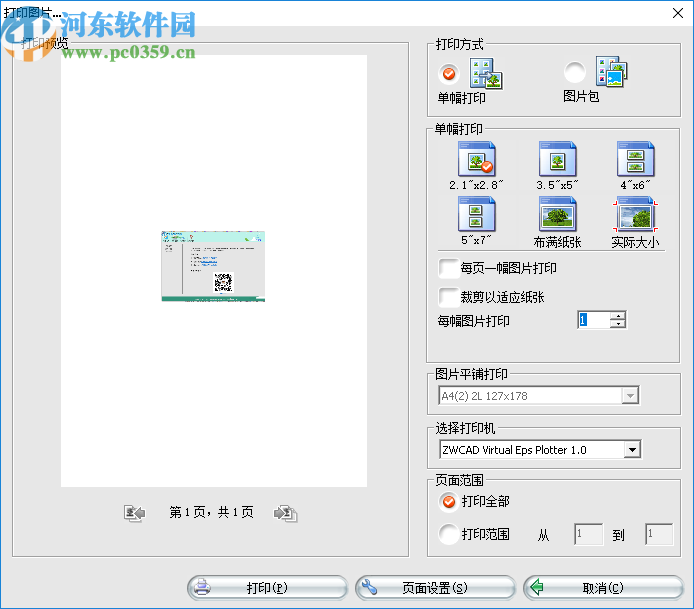Viewport: 694px width, 609px height.
Task: Click the 每幅图片打印 copies input field
Action: pos(594,320)
